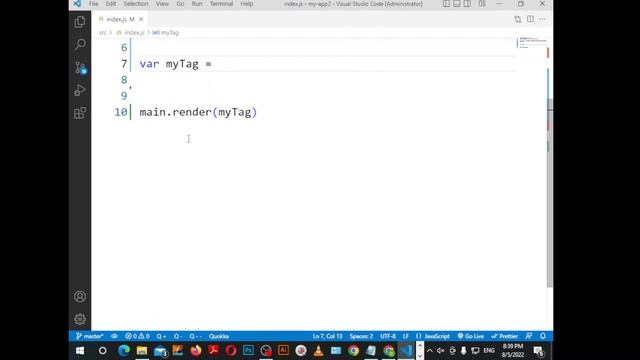This screenshot has width=640, height=360.
Task: Open the Explorer view in the activity bar
Action: 80,22
